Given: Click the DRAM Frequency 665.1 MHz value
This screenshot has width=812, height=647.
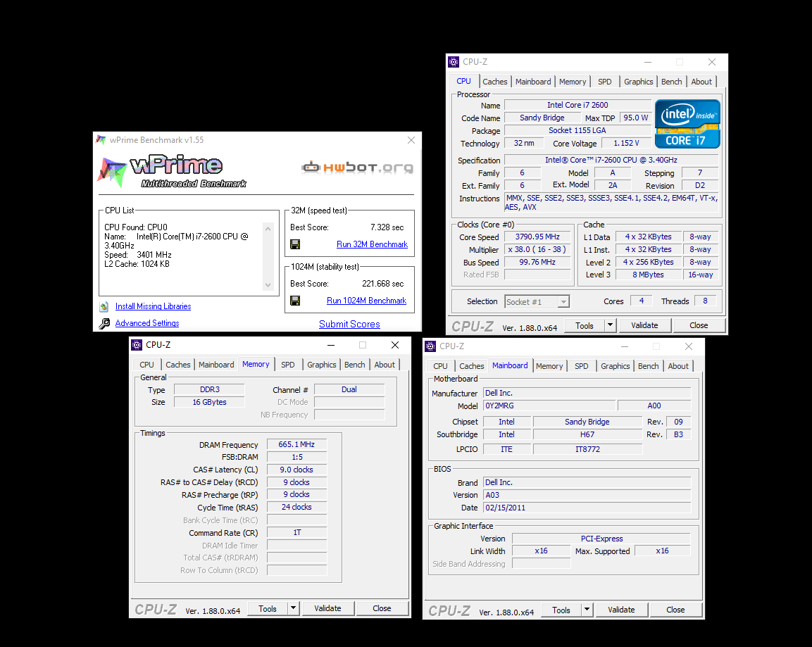Looking at the screenshot, I should tap(296, 445).
